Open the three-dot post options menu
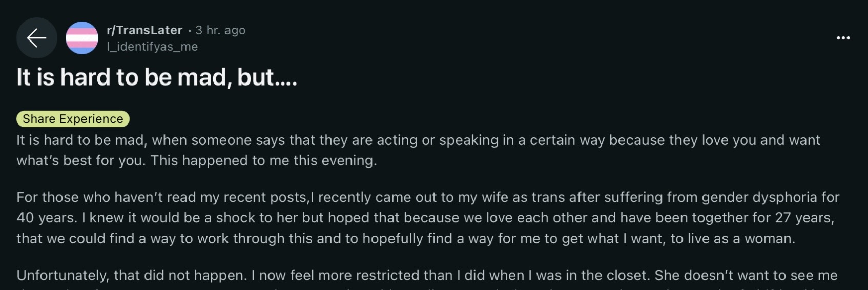Image resolution: width=868 pixels, height=290 pixels. (843, 38)
